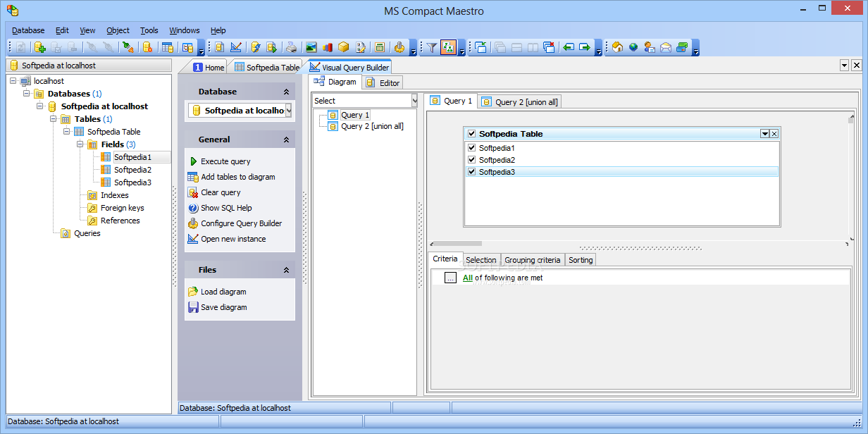Open the Tools menu
868x434 pixels.
[149, 30]
